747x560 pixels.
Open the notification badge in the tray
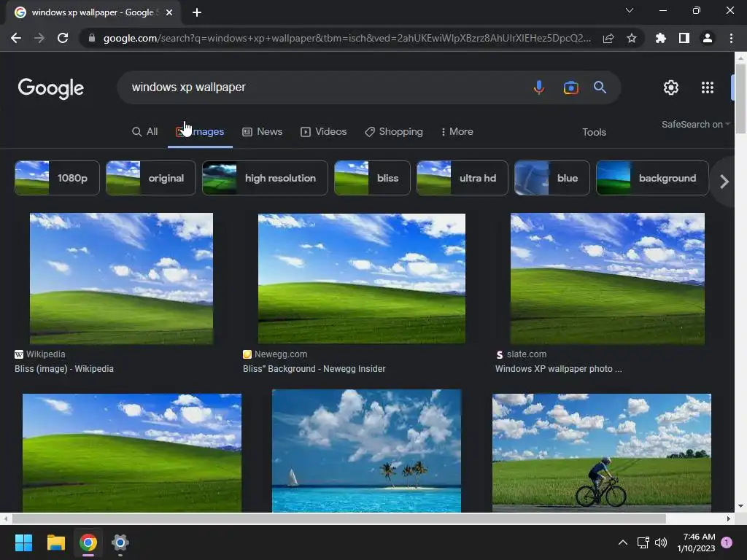point(727,542)
